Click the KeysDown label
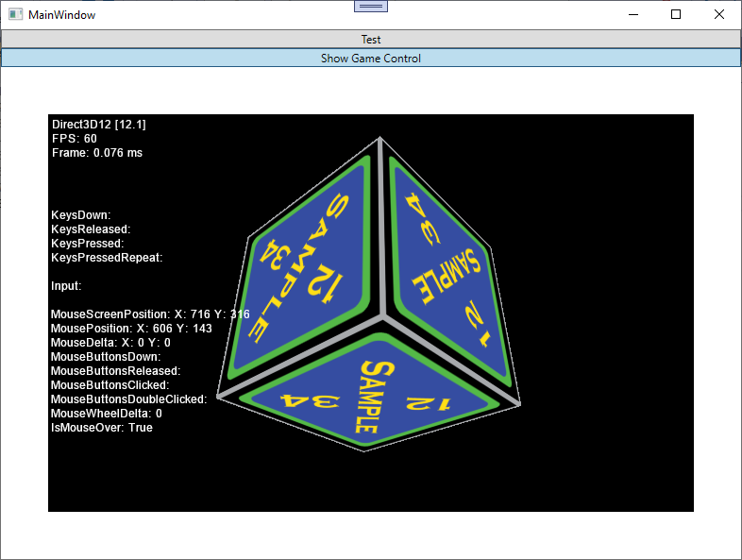This screenshot has width=742, height=560. [x=81, y=215]
